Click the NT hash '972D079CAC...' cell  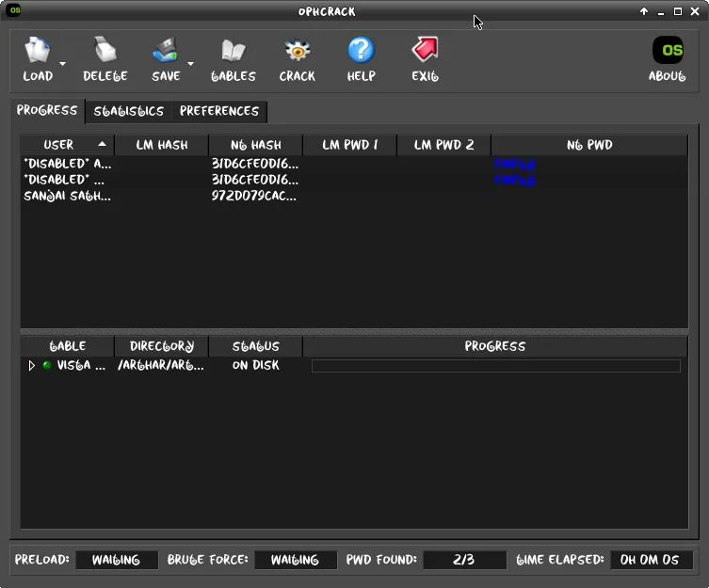pos(254,196)
